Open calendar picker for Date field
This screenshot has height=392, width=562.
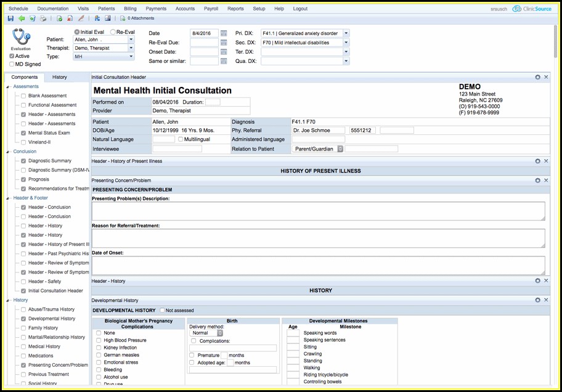224,33
